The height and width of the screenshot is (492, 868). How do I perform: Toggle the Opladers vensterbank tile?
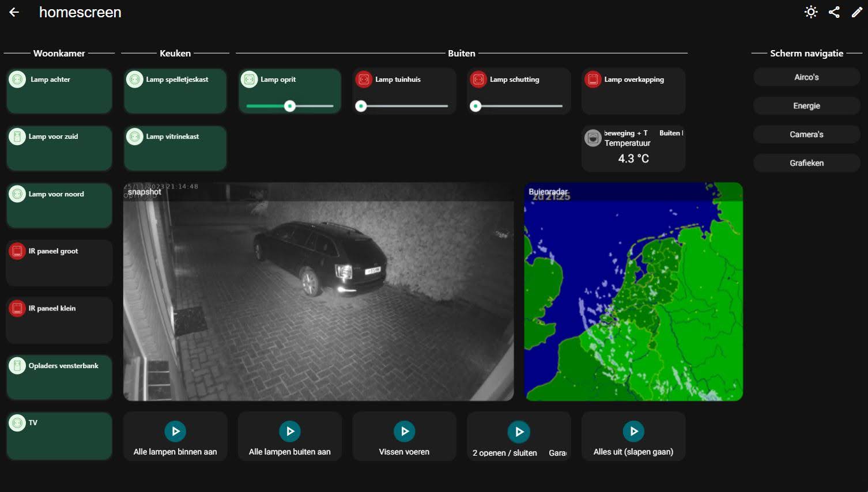(x=59, y=377)
